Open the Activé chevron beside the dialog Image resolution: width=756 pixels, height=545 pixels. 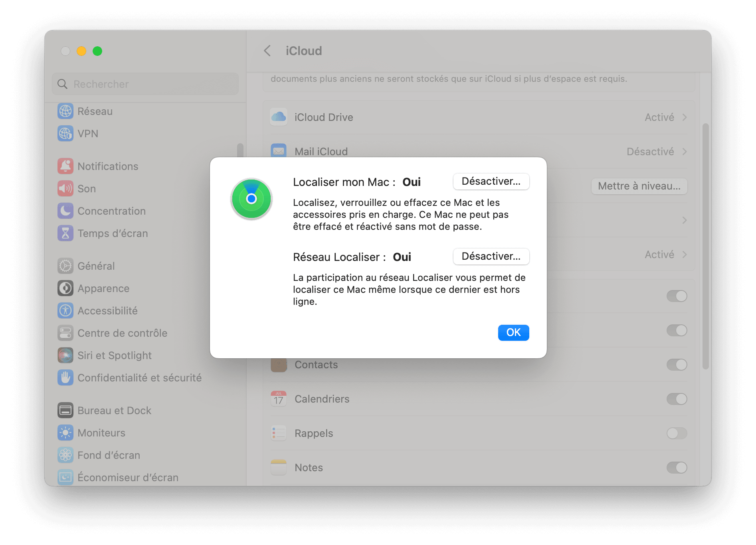tap(685, 254)
